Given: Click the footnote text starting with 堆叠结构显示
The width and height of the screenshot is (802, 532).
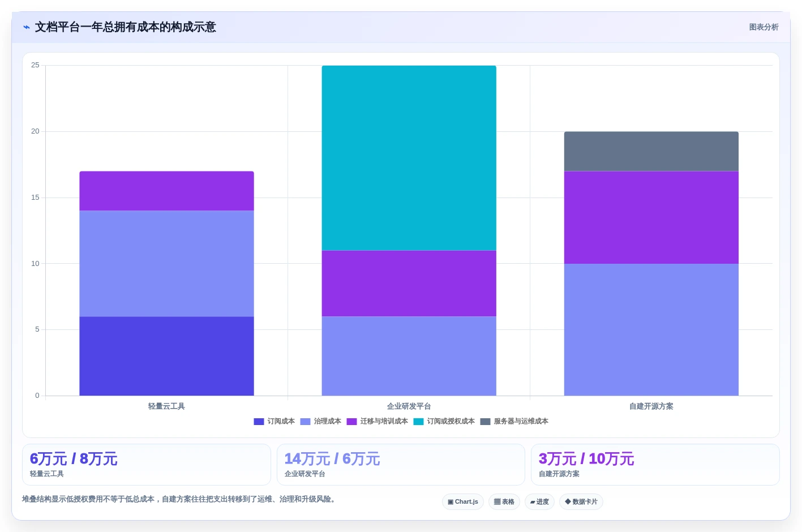Looking at the screenshot, I should tap(180, 499).
